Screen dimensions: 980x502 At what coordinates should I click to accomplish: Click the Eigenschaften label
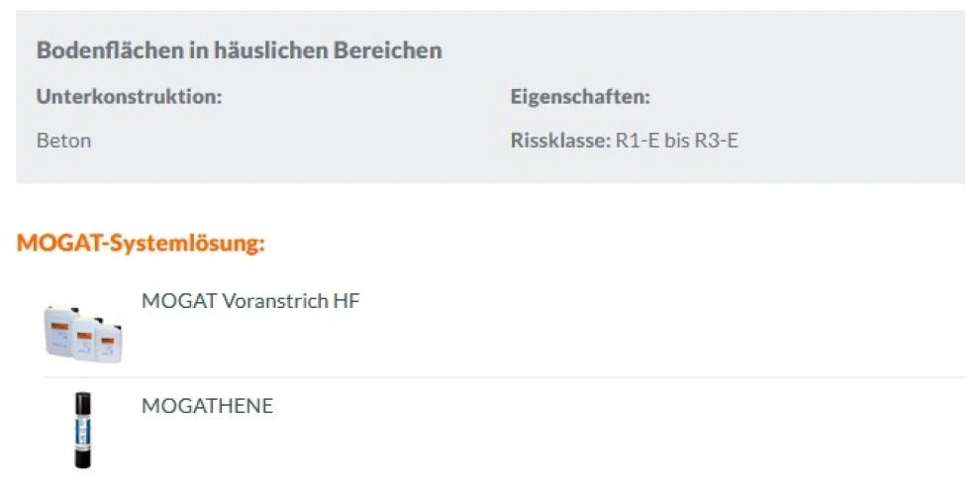pos(580,97)
